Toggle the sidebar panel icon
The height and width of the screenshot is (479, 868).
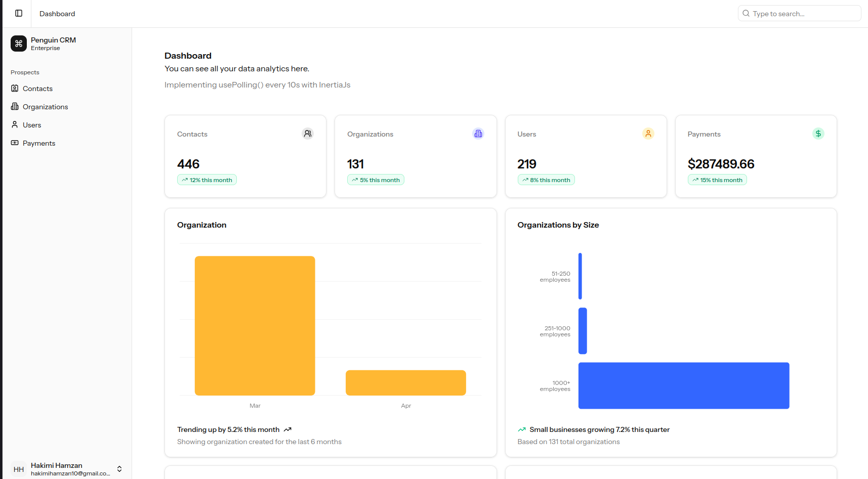click(19, 14)
